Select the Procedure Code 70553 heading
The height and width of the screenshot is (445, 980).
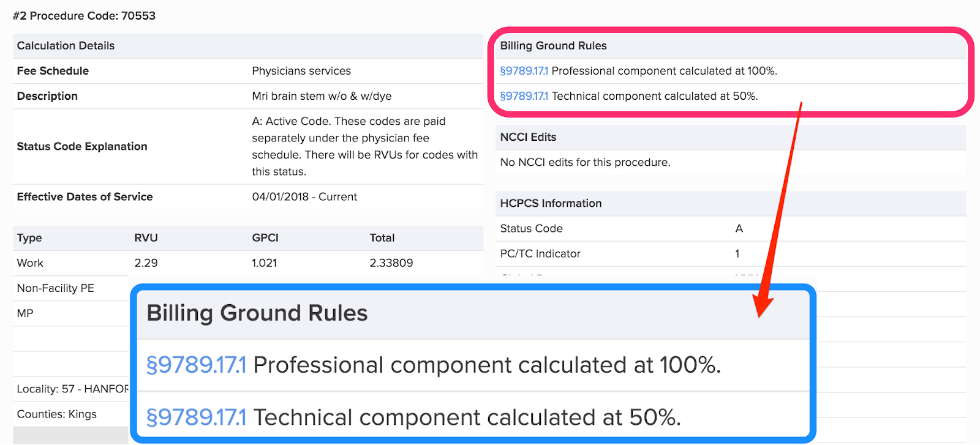[x=84, y=16]
